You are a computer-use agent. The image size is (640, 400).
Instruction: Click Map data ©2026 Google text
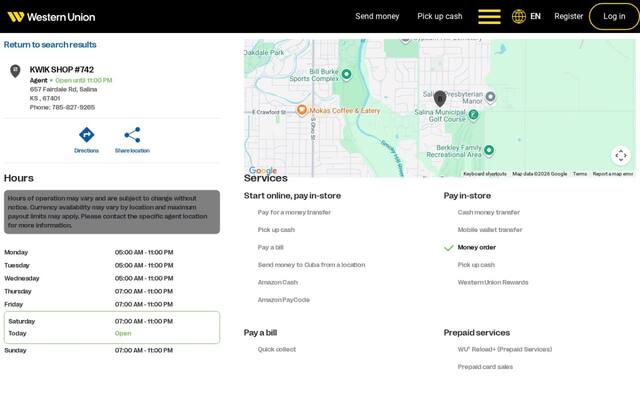(540, 174)
